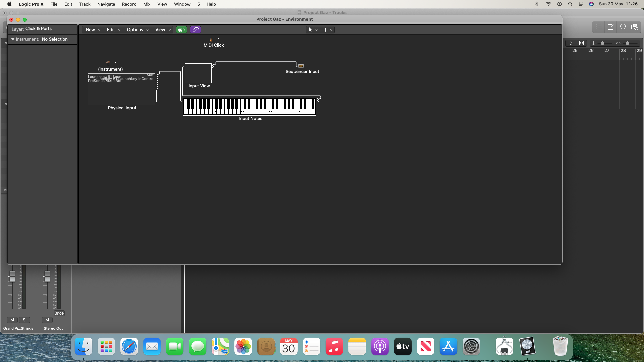This screenshot has width=644, height=362.
Task: Open the Mix menu
Action: coord(147,4)
